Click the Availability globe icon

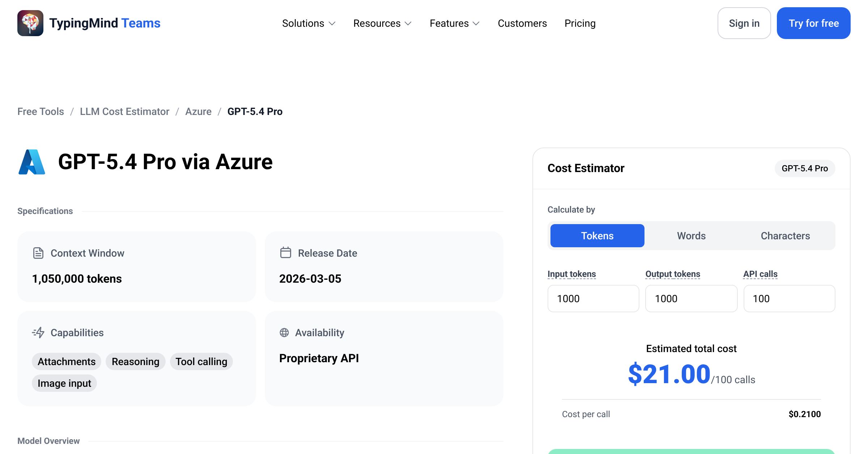point(284,333)
